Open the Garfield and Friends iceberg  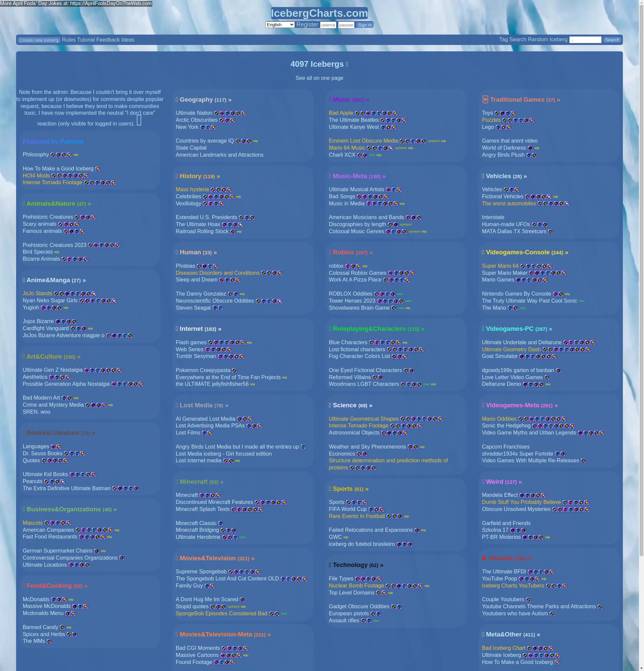click(506, 523)
